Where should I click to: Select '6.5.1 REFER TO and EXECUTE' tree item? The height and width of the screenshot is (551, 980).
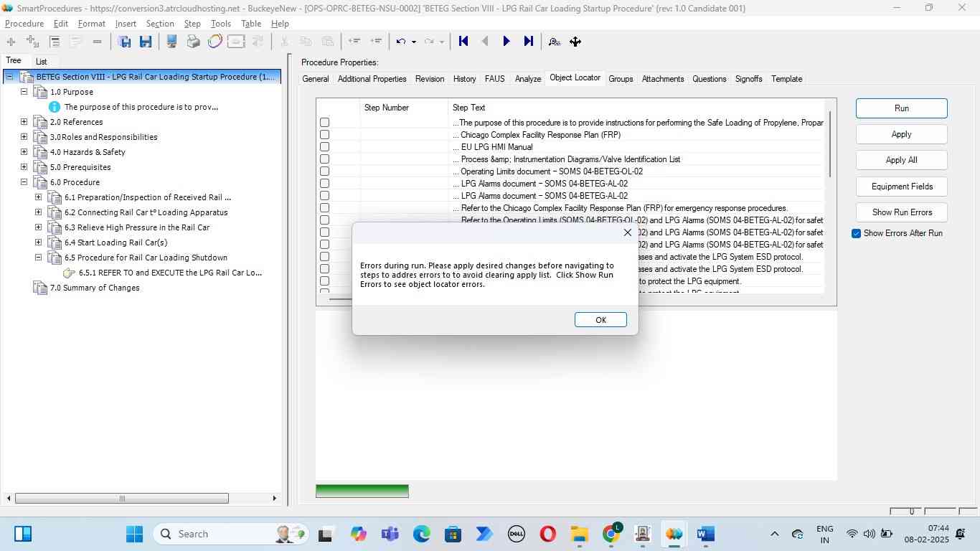coord(171,273)
